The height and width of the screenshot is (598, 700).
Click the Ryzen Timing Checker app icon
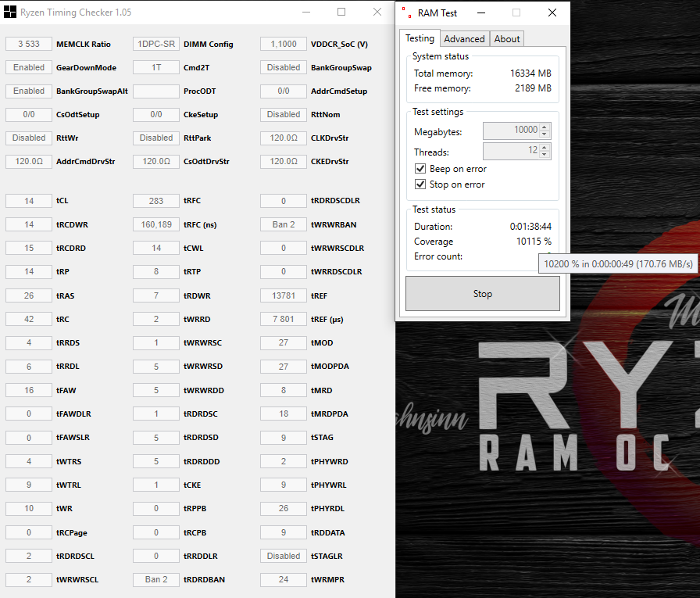tap(10, 12)
